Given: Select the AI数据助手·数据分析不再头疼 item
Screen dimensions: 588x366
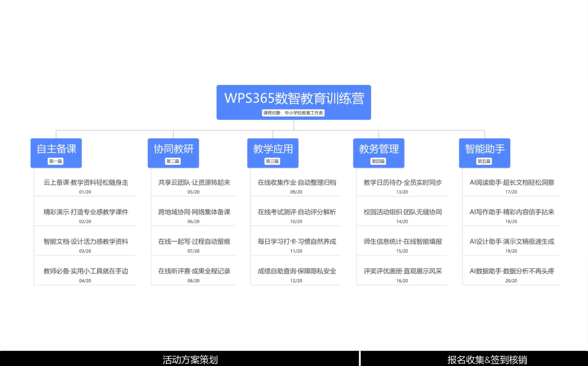Looking at the screenshot, I should point(511,271).
